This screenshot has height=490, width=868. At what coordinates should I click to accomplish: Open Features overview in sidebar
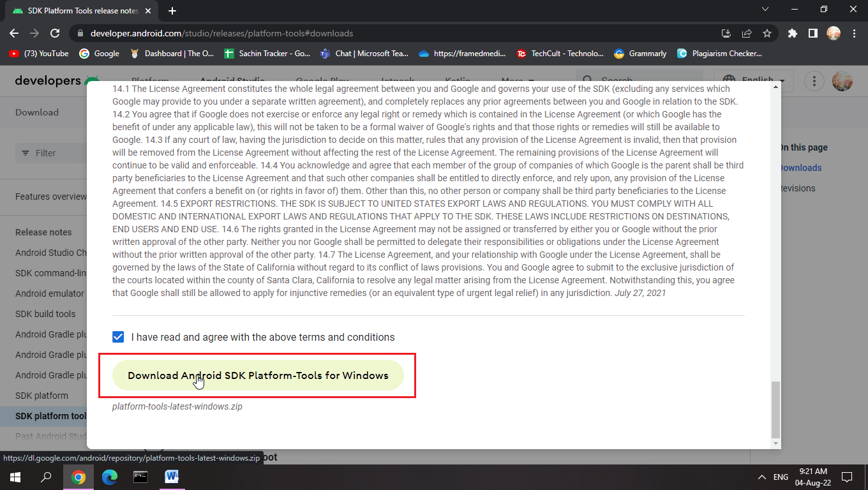(51, 197)
